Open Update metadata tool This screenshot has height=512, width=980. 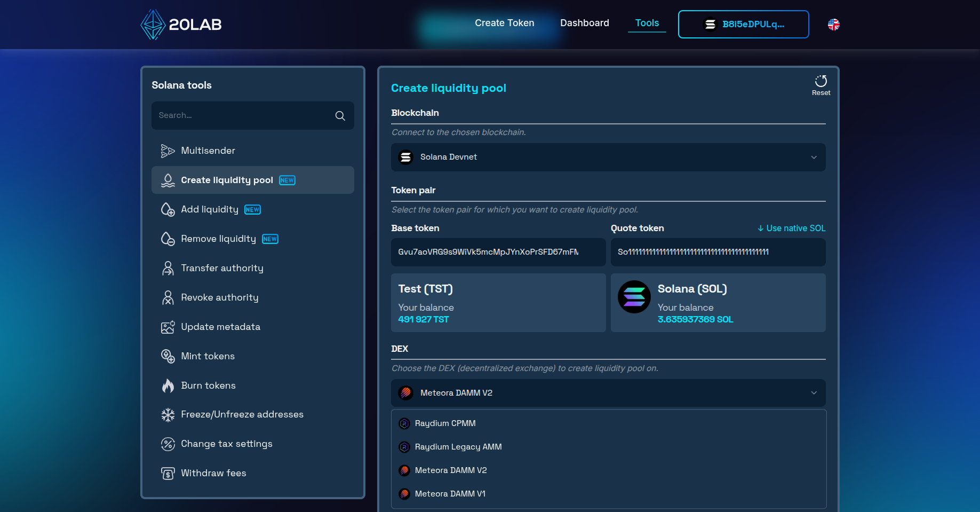253,327
